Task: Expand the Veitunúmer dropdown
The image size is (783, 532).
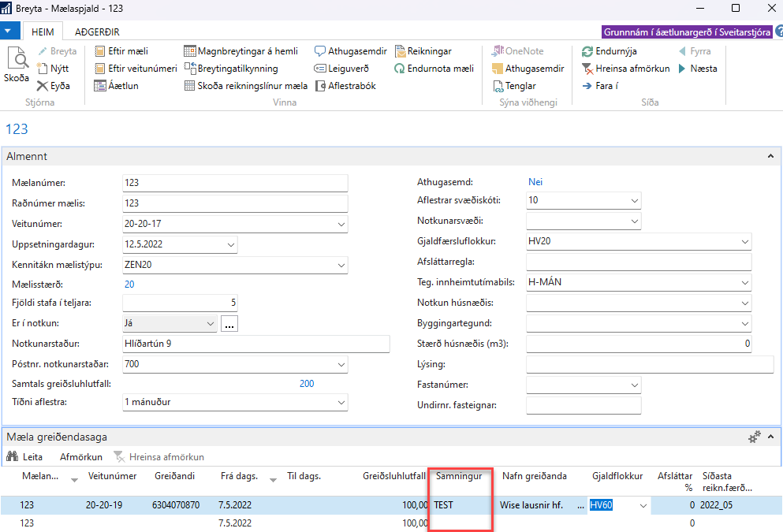Action: [x=341, y=225]
